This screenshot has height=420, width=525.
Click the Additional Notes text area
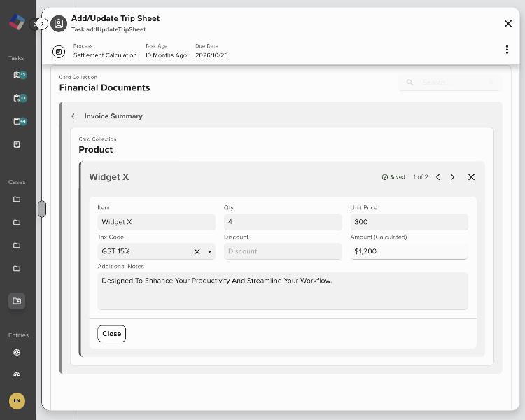coord(283,291)
